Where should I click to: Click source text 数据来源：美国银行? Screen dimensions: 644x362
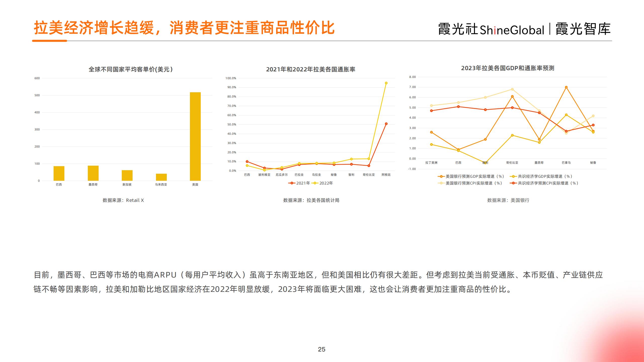(x=508, y=200)
